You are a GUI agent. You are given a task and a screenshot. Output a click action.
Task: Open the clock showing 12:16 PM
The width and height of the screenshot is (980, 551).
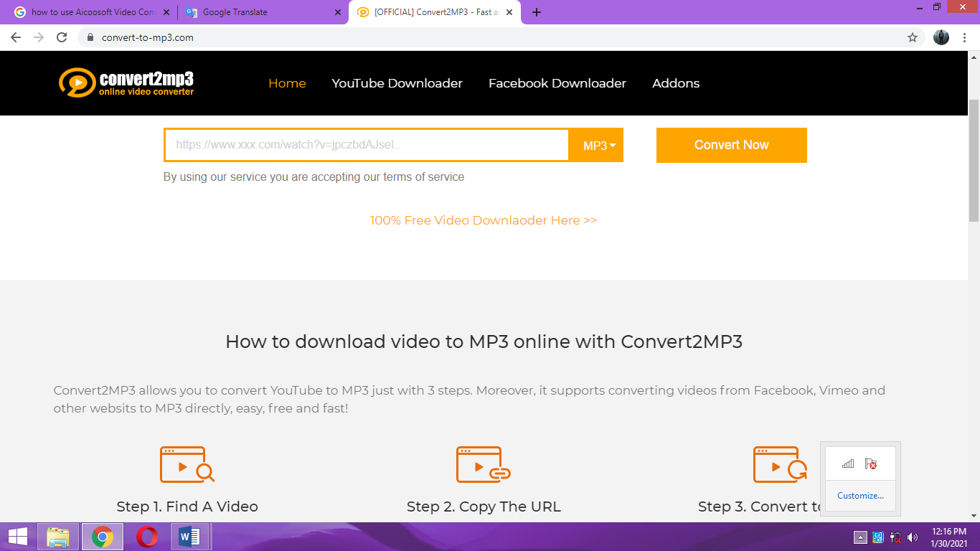(x=950, y=537)
